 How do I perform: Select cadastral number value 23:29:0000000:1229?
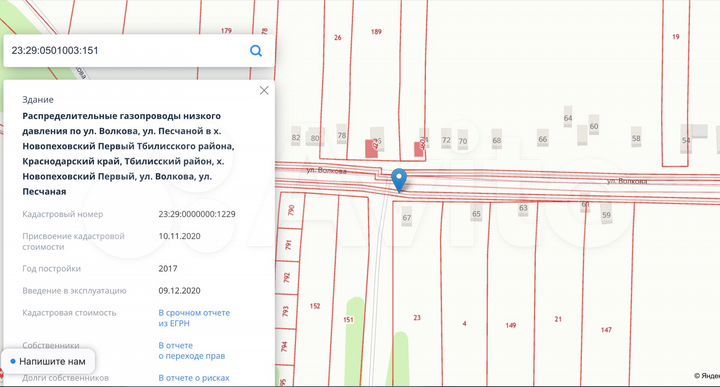point(197,214)
